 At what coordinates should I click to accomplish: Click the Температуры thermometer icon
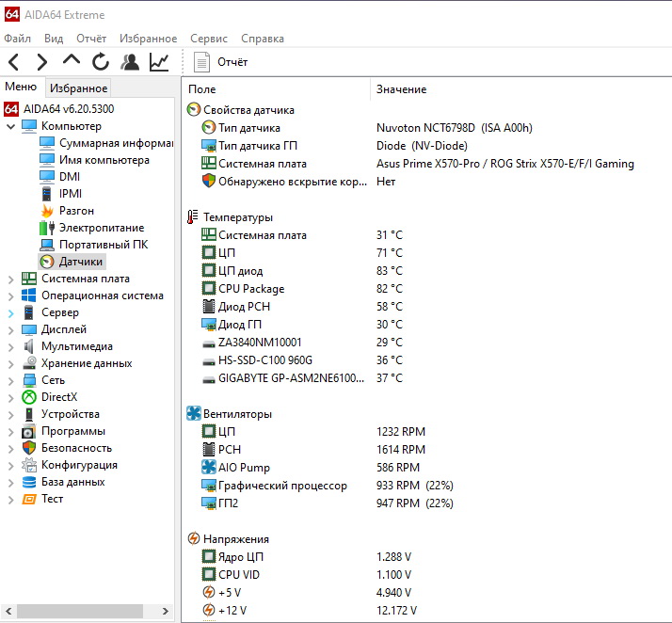tap(193, 217)
